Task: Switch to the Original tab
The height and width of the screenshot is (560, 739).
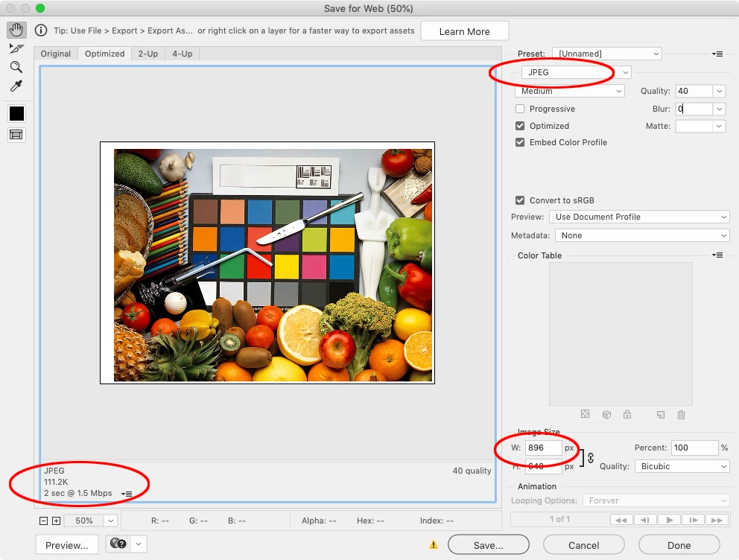Action: [56, 54]
